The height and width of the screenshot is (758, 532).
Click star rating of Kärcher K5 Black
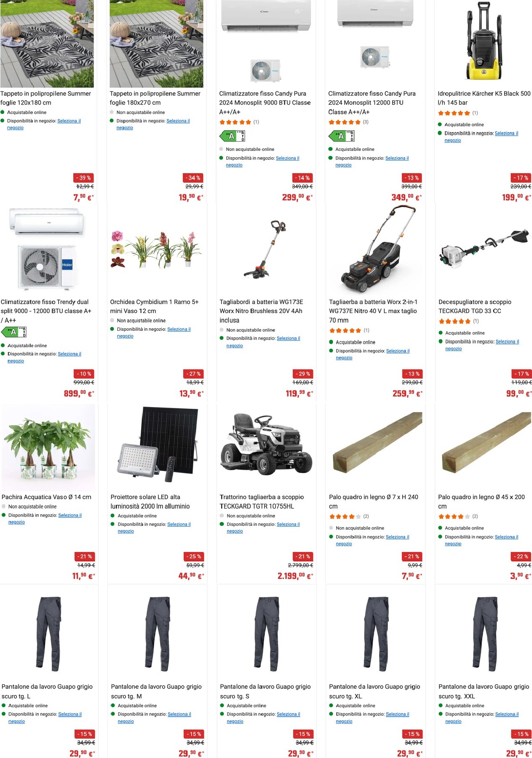point(454,113)
